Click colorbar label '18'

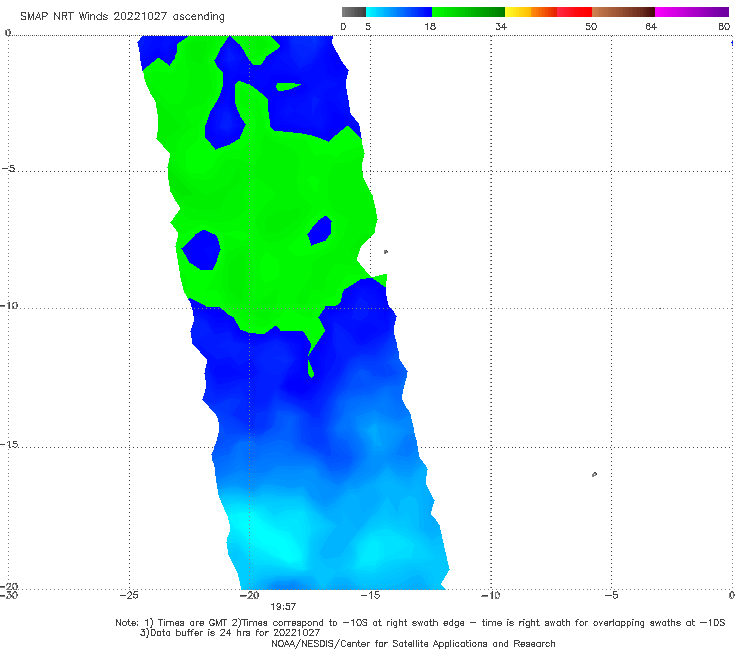[430, 26]
